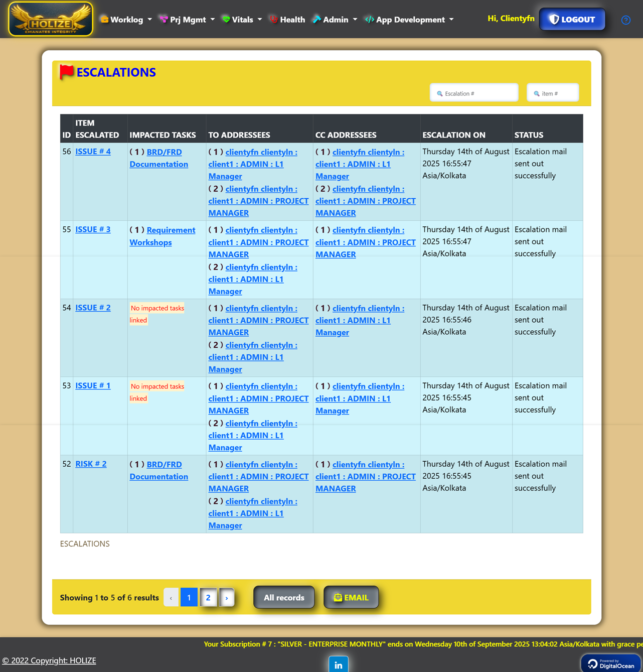Click the Holize eagle logo
Viewport: 643px width, 672px height.
(51, 19)
